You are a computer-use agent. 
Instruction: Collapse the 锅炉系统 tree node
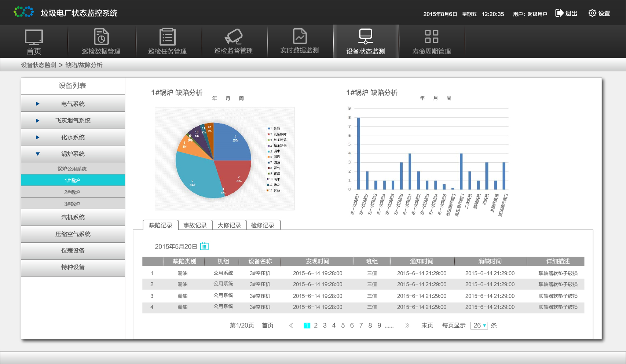(37, 154)
